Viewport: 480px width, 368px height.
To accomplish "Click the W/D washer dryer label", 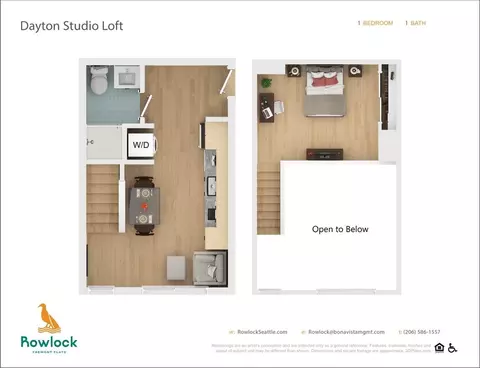I will [x=141, y=145].
